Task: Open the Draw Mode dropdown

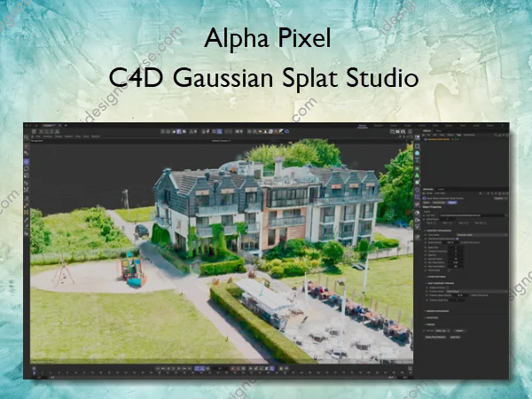Action: click(x=481, y=235)
